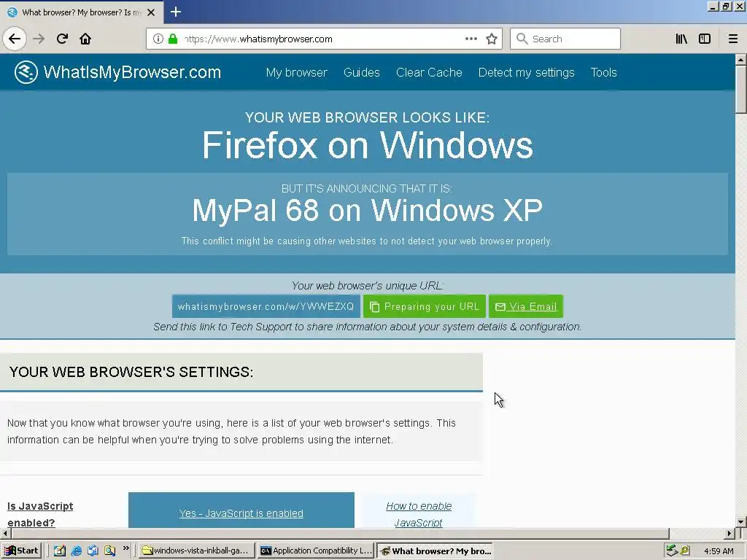Image resolution: width=747 pixels, height=560 pixels.
Task: Click the Firefox on Windows heading
Action: pyautogui.click(x=368, y=145)
